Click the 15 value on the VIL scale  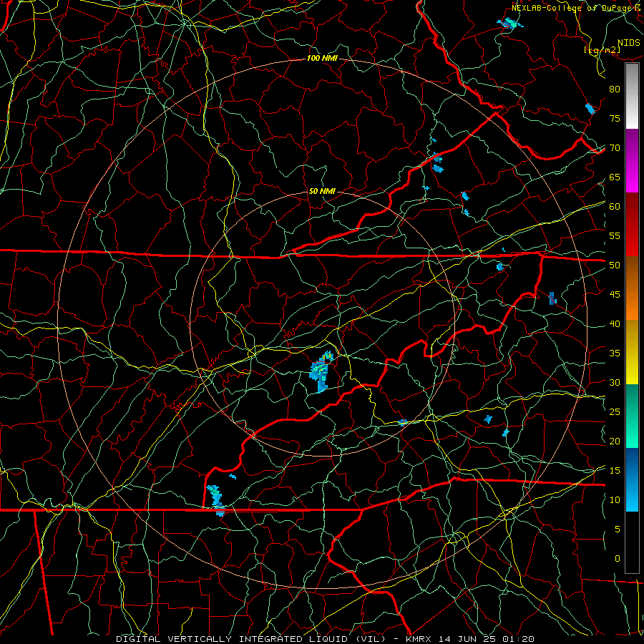(x=615, y=471)
